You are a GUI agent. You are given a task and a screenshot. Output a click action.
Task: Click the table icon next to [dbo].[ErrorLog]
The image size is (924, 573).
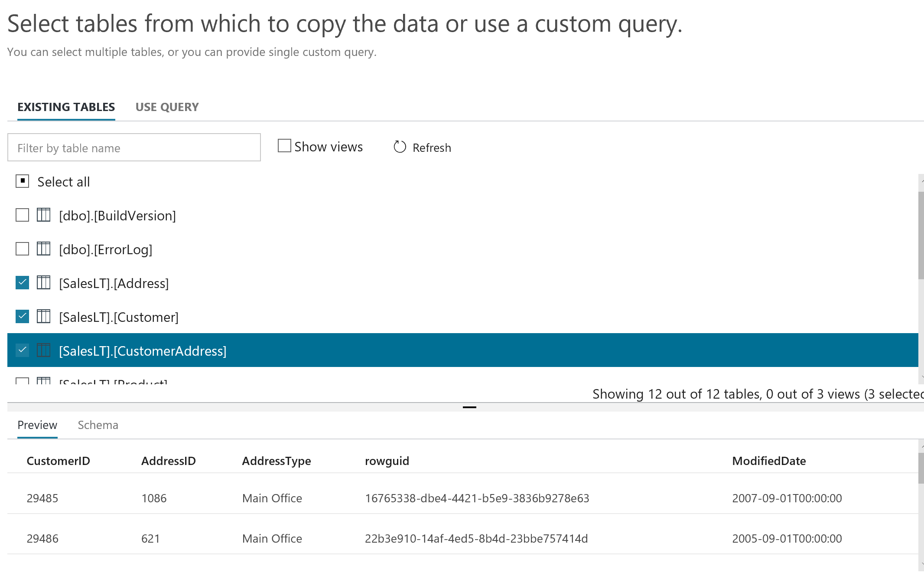tap(43, 249)
